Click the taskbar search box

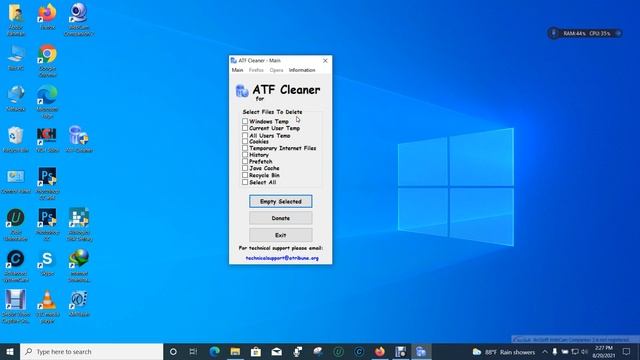point(91,351)
